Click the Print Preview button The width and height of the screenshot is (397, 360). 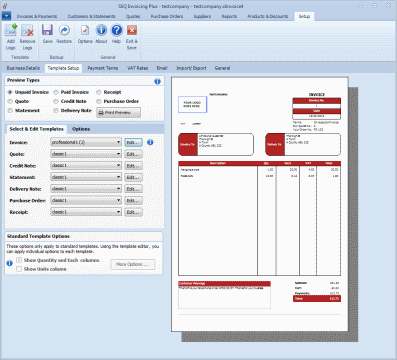118,113
